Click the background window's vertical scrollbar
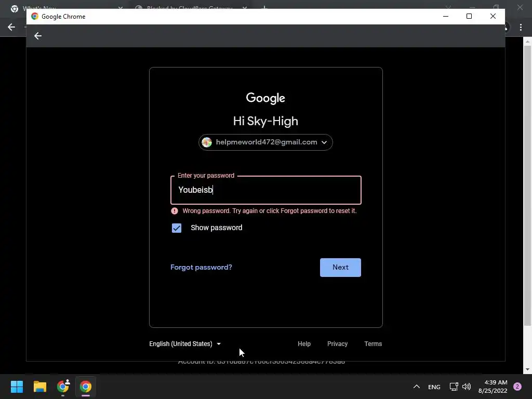This screenshot has width=532, height=399. point(527,186)
